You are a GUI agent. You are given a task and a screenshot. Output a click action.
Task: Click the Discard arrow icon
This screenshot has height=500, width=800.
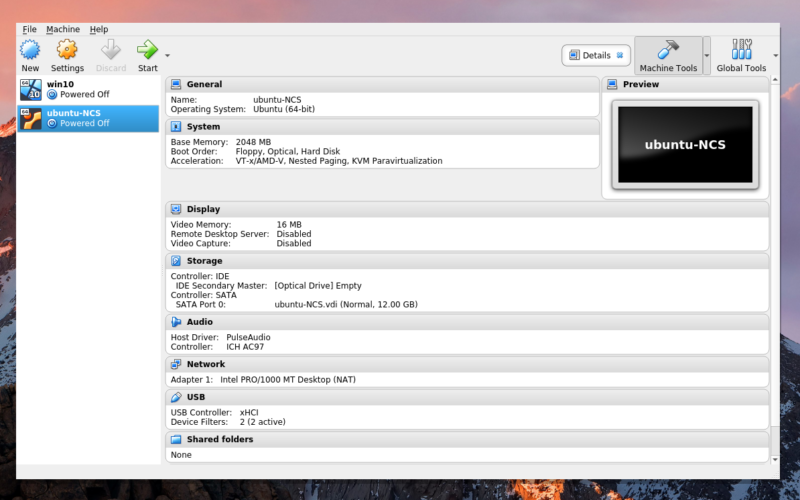point(111,49)
